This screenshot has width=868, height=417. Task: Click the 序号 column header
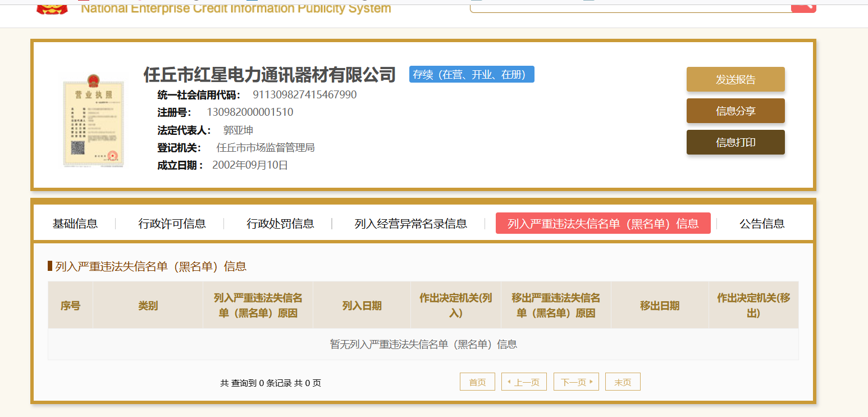coord(70,305)
